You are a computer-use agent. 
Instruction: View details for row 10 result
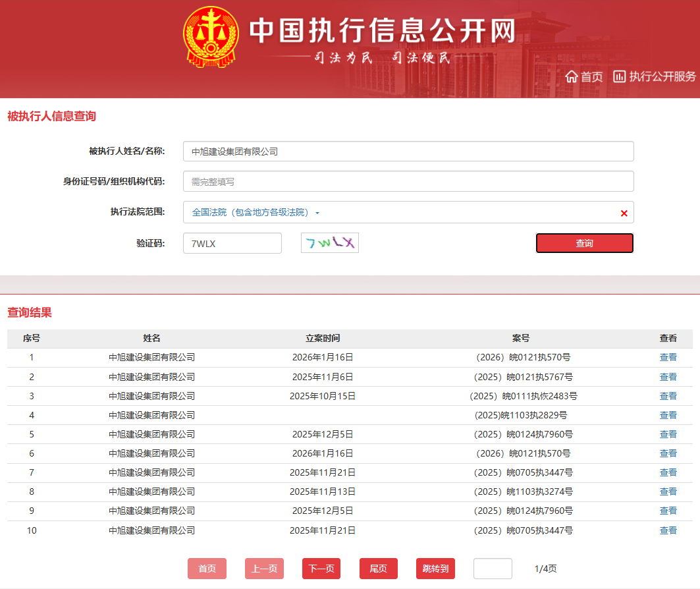coord(668,530)
